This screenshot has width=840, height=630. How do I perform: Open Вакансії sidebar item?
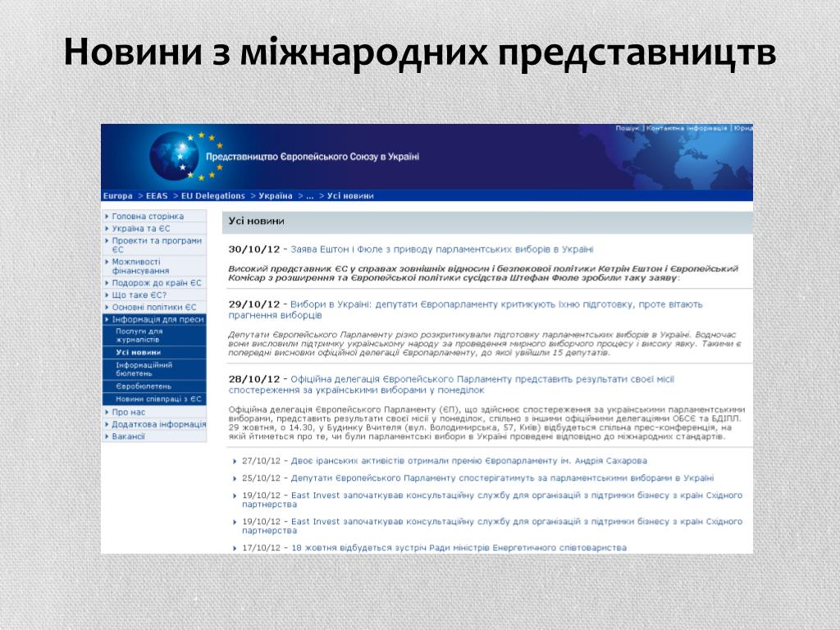(x=129, y=437)
